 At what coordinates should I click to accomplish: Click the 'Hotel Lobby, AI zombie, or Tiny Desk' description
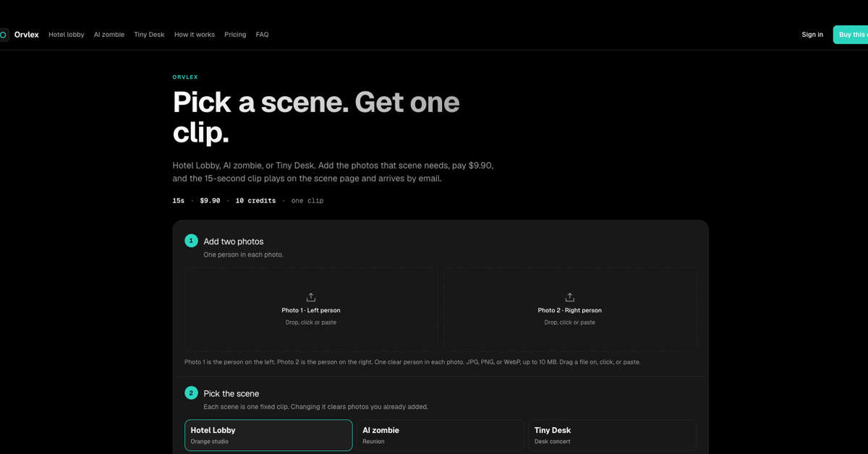point(333,172)
